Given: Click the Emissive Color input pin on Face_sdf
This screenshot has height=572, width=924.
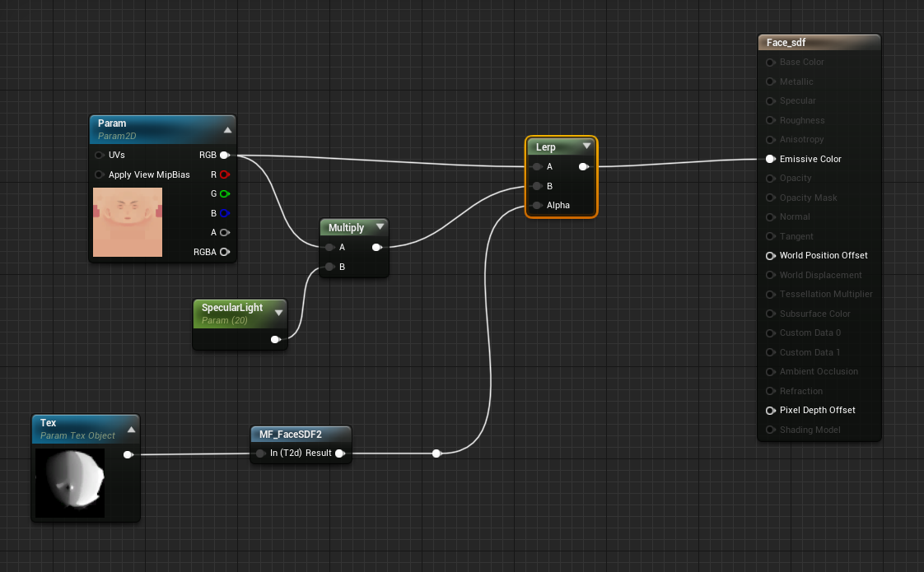Looking at the screenshot, I should (x=769, y=159).
